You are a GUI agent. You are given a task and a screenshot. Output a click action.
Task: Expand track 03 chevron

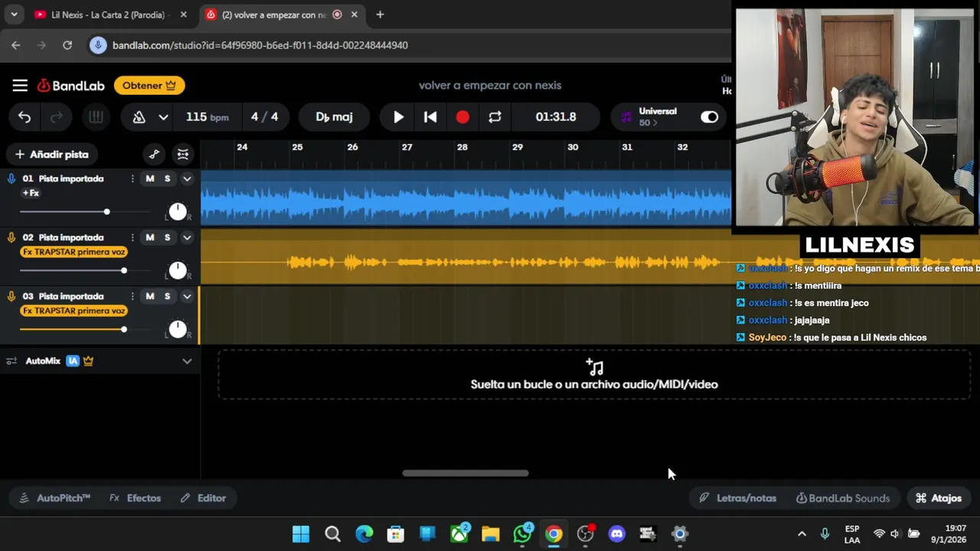(187, 296)
